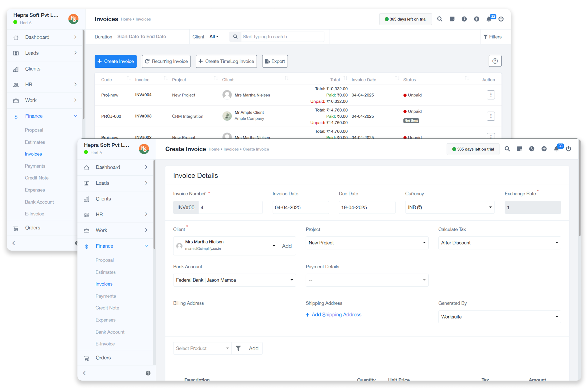Viewport: 588px width, 389px height.
Task: Open the Bank Account Federal Bank dropdown
Action: tap(234, 280)
